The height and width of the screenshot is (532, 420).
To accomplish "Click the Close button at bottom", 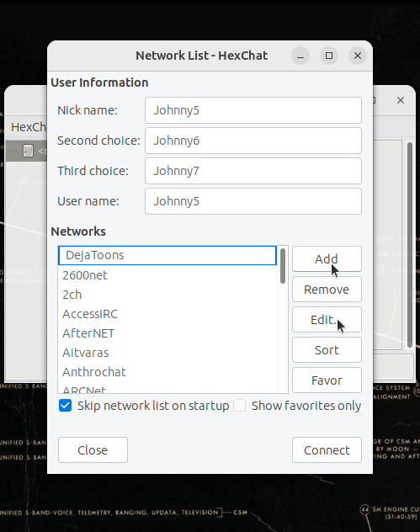I will tap(93, 450).
